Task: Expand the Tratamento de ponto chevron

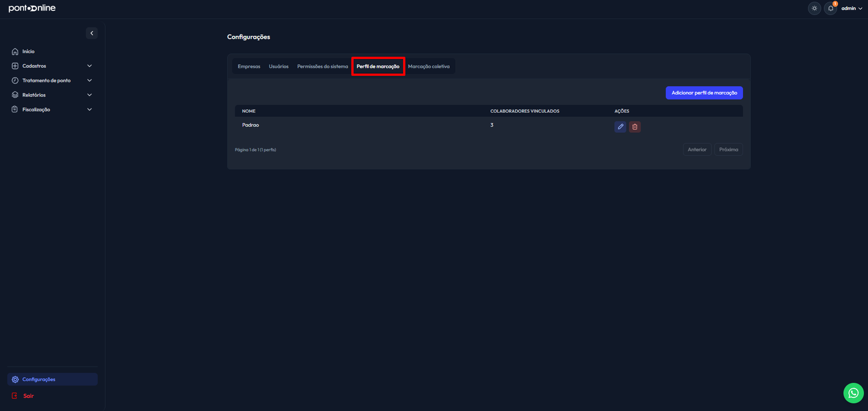Action: (90, 80)
